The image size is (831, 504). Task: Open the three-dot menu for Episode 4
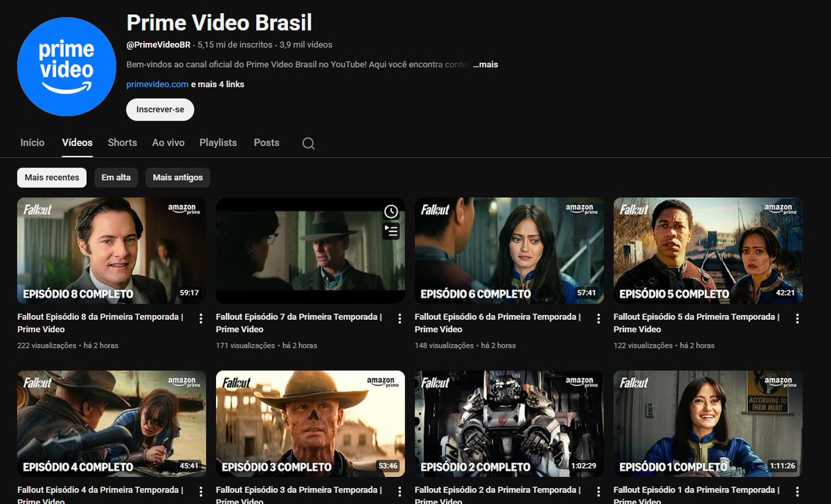tap(200, 492)
